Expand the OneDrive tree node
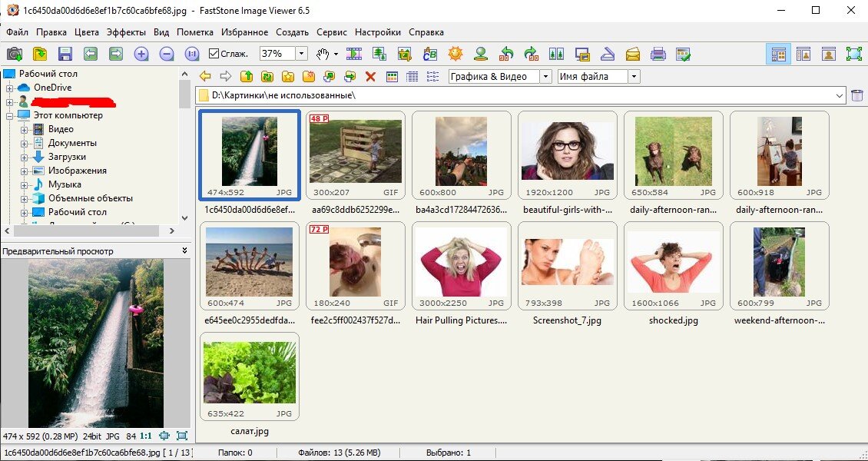 pos(9,88)
